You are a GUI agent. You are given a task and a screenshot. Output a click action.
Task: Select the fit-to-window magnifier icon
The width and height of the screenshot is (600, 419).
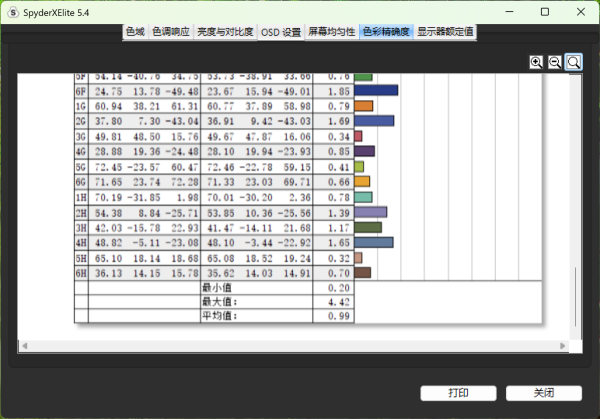tap(574, 62)
